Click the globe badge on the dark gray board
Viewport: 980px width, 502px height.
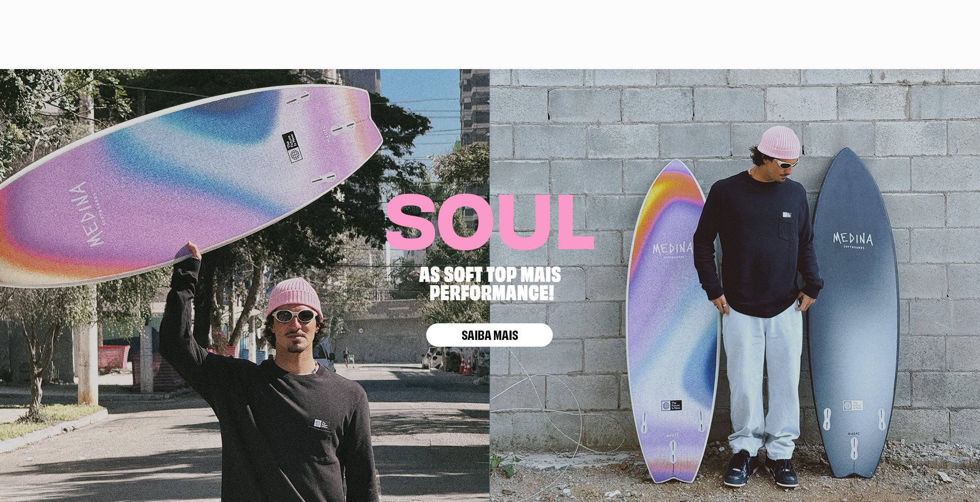pyautogui.click(x=853, y=406)
